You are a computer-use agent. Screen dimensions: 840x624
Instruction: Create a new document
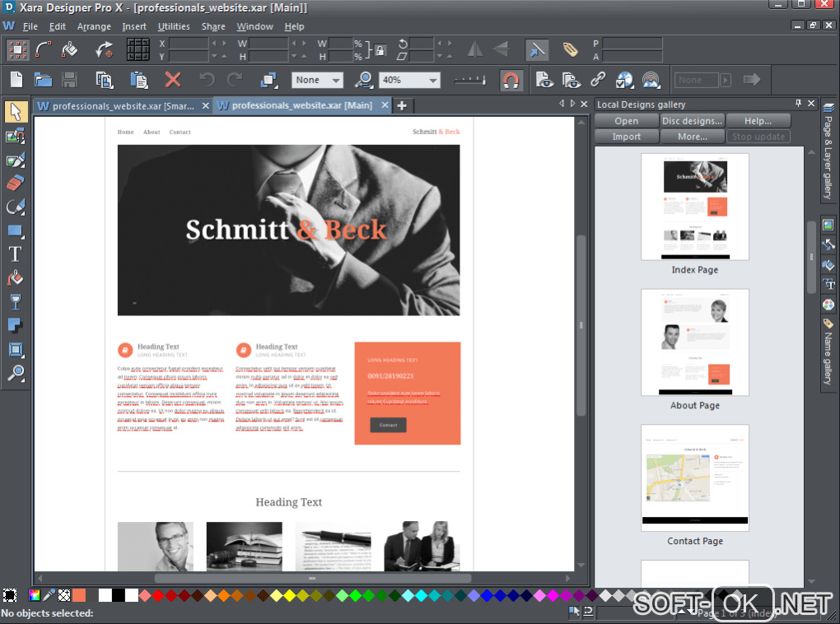click(16, 81)
